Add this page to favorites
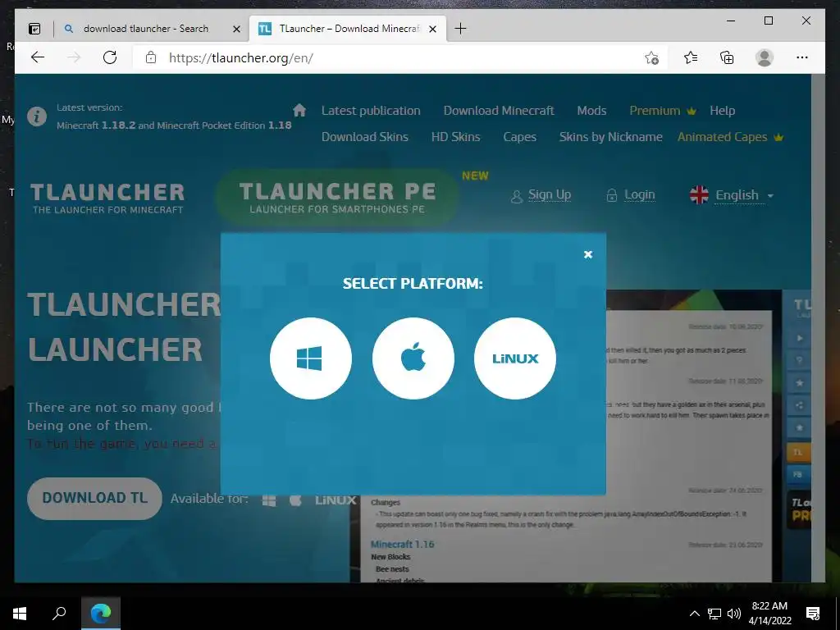 click(x=651, y=58)
